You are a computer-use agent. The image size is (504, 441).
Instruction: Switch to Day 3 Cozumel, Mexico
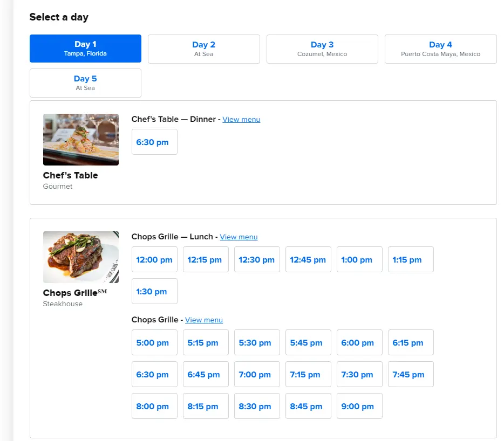coord(322,49)
